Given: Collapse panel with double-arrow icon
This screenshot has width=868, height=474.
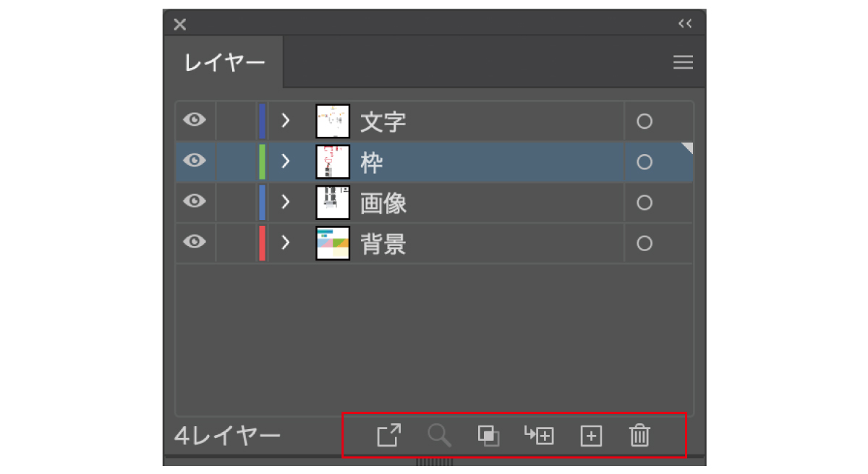Looking at the screenshot, I should (x=685, y=24).
